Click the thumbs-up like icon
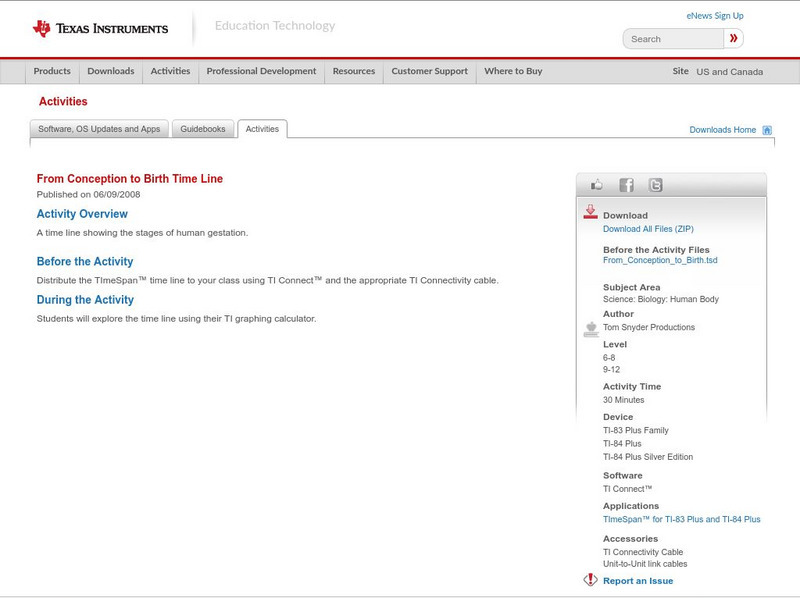 coord(597,185)
